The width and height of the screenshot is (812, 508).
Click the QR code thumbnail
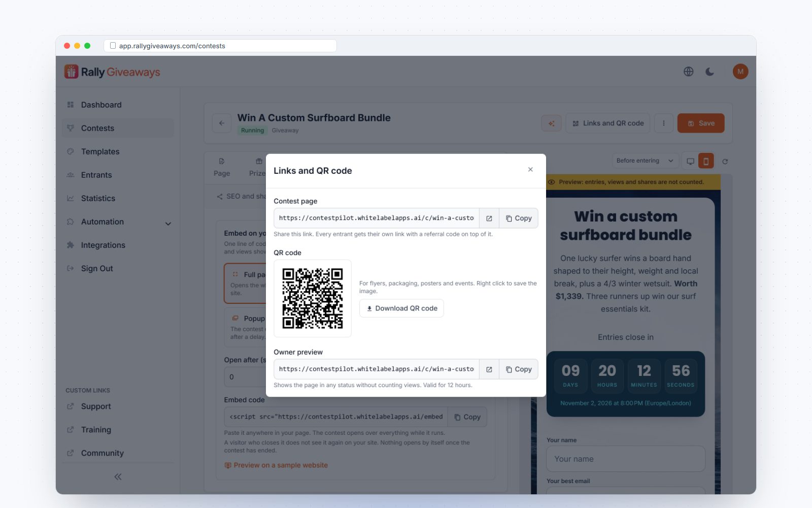313,299
